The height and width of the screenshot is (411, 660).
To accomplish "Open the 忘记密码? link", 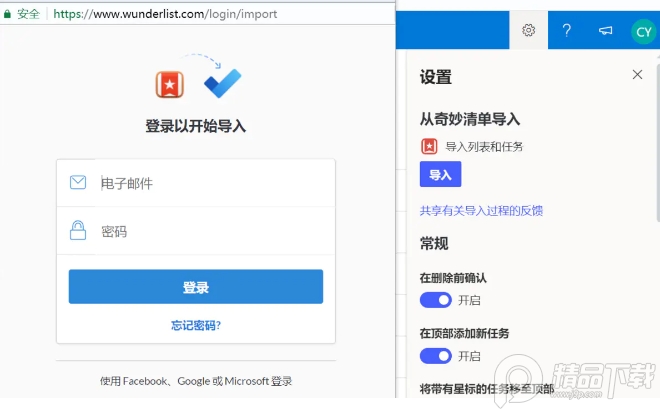I will click(196, 325).
